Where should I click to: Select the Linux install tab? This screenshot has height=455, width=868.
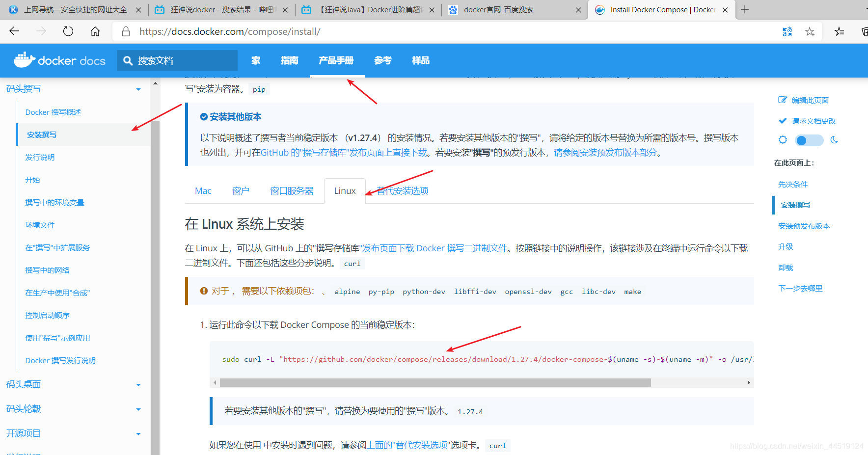coord(345,191)
